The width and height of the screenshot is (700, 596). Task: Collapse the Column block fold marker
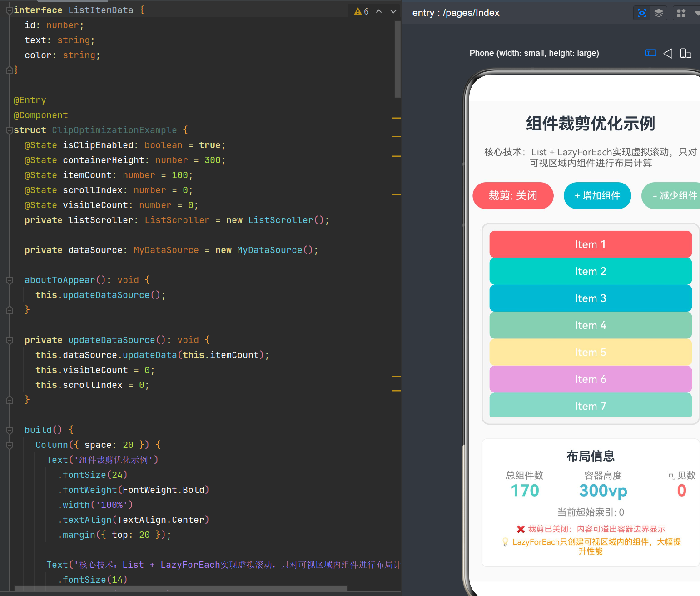click(10, 445)
